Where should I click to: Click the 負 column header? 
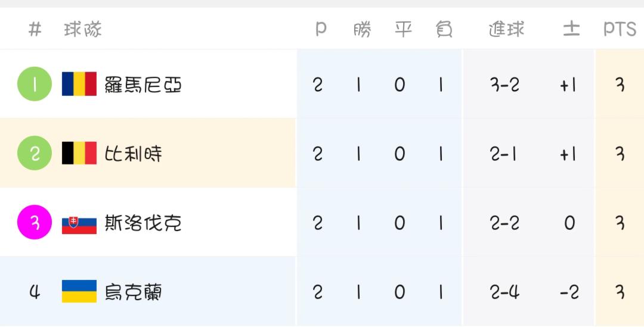(444, 30)
